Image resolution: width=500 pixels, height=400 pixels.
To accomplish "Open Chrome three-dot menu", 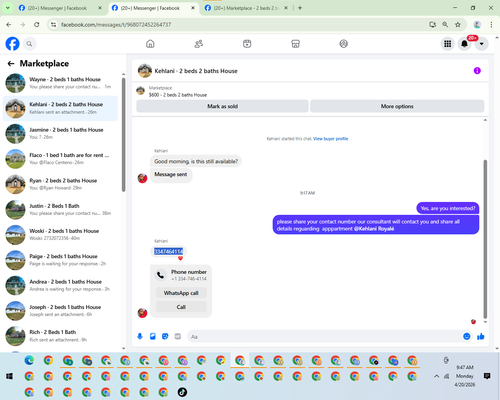I will [x=491, y=24].
